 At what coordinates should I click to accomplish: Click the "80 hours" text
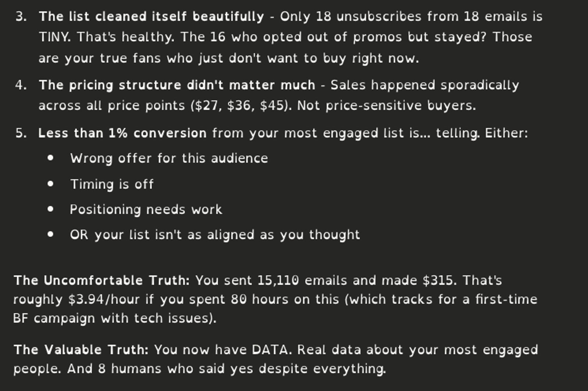pyautogui.click(x=259, y=299)
